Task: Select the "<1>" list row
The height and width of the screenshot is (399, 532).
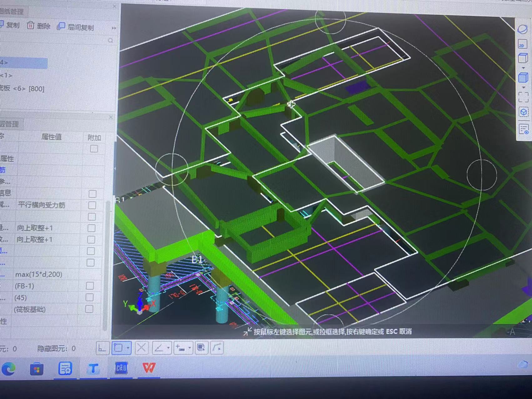Action: tap(6, 75)
